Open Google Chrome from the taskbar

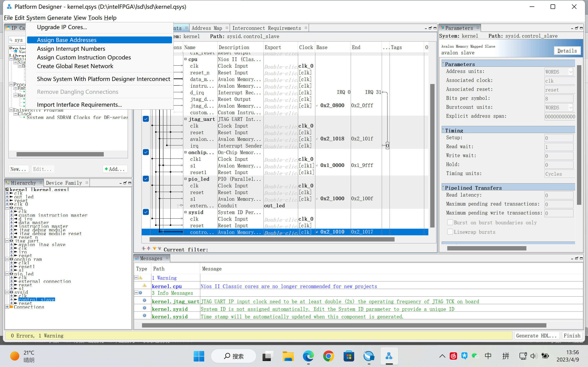328,356
